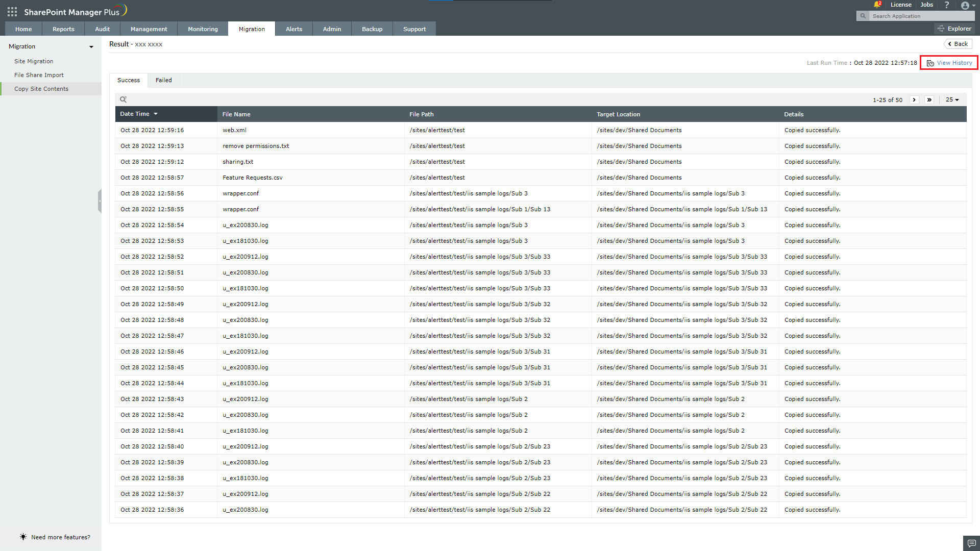The width and height of the screenshot is (980, 551).
Task: Toggle the Date Time sort arrow
Action: 156,114
